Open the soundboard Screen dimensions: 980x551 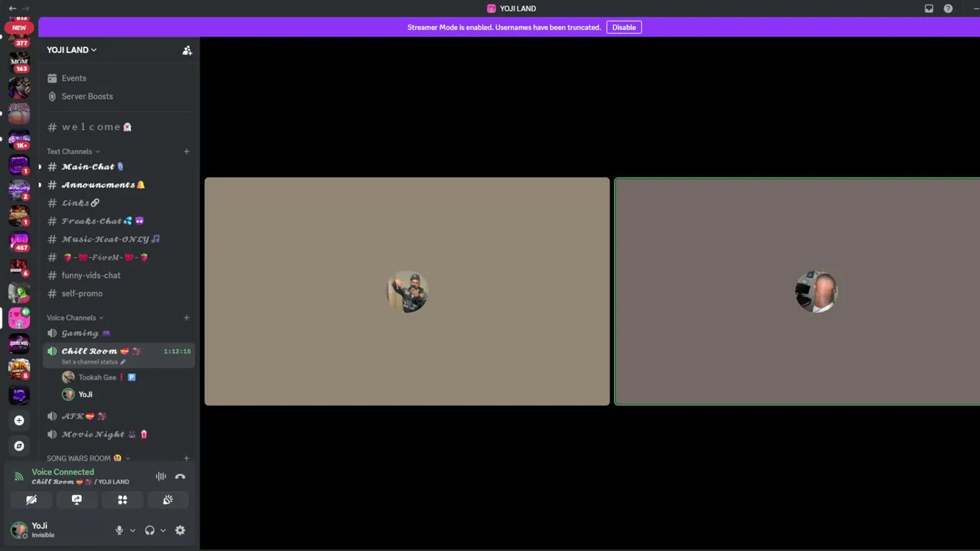tap(168, 500)
